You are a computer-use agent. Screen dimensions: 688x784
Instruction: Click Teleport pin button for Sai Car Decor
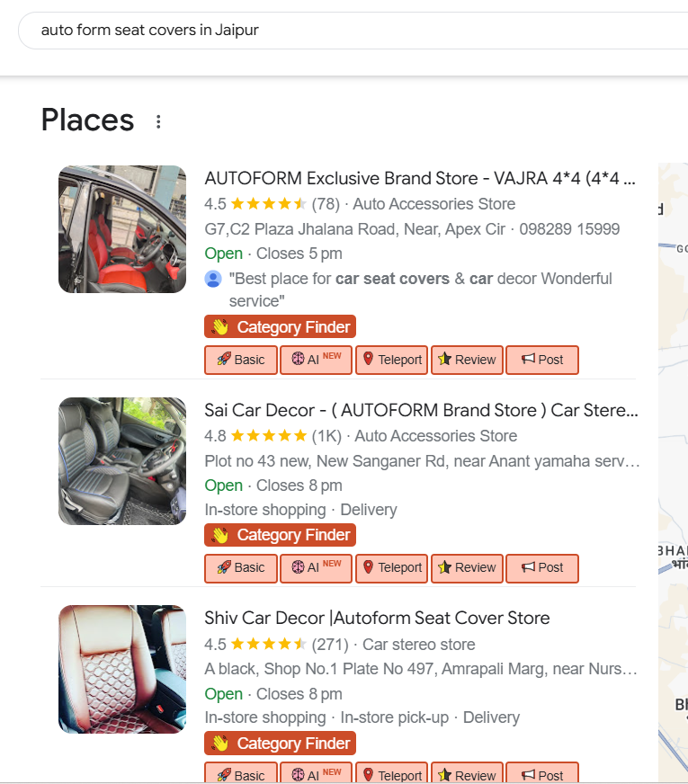tap(391, 567)
